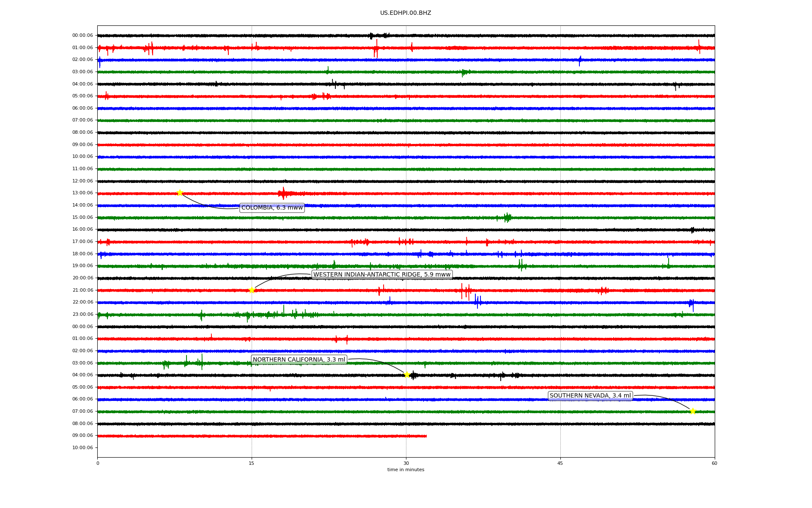Click the 13:00:06 trace time label
Screen dimensions: 812x508
(x=82, y=193)
